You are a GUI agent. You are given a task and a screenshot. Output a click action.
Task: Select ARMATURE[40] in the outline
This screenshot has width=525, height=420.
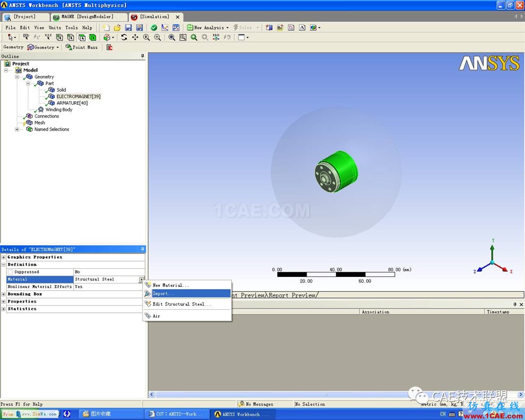click(x=72, y=103)
